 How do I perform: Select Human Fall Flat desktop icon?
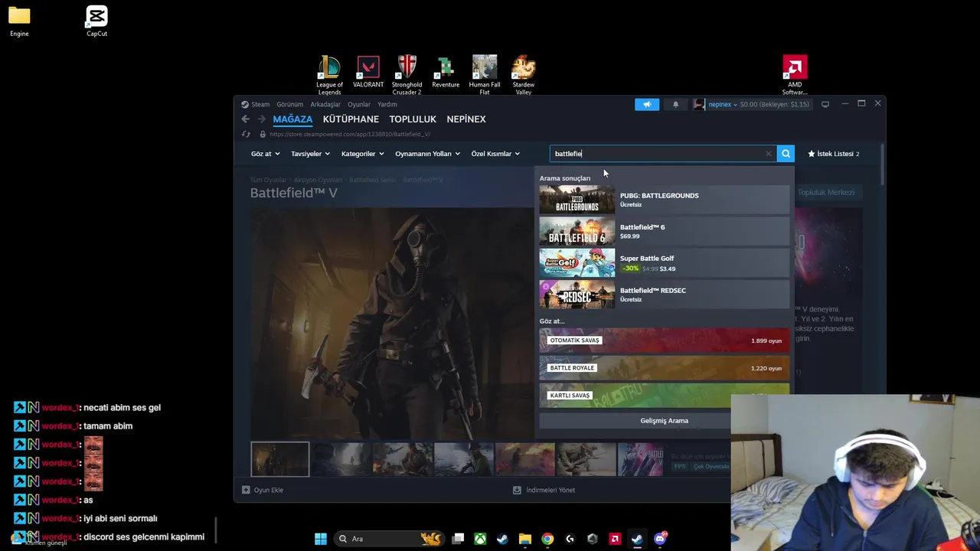[485, 75]
